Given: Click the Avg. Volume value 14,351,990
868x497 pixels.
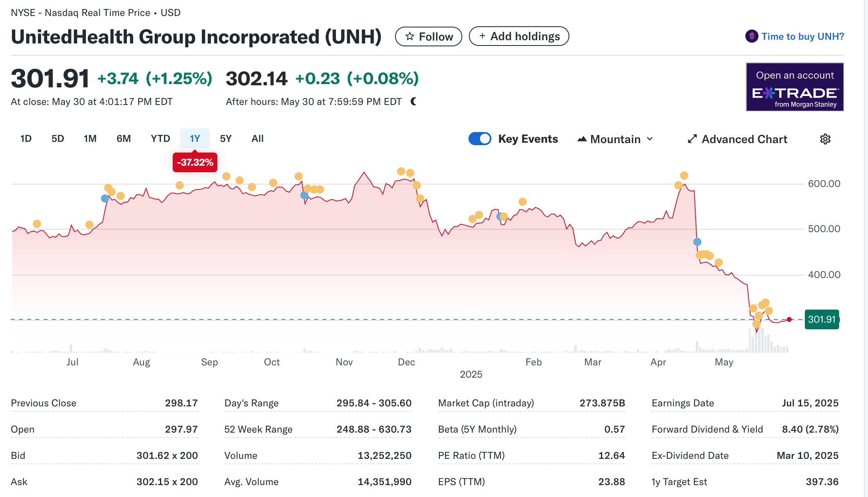Looking at the screenshot, I should 384,482.
